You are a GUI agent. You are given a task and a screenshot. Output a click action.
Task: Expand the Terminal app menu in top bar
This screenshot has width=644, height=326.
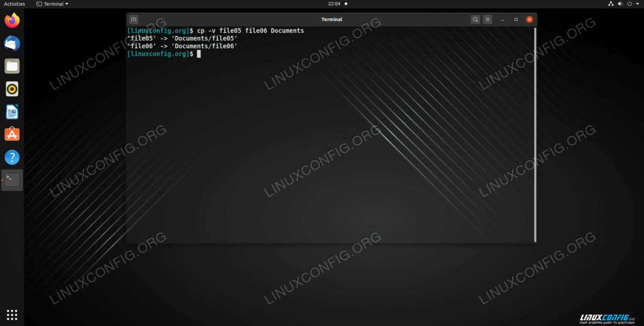53,4
